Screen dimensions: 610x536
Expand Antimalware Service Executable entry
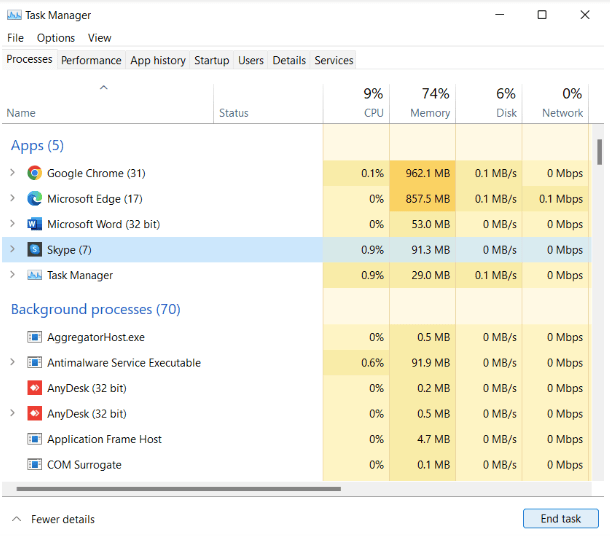point(12,362)
